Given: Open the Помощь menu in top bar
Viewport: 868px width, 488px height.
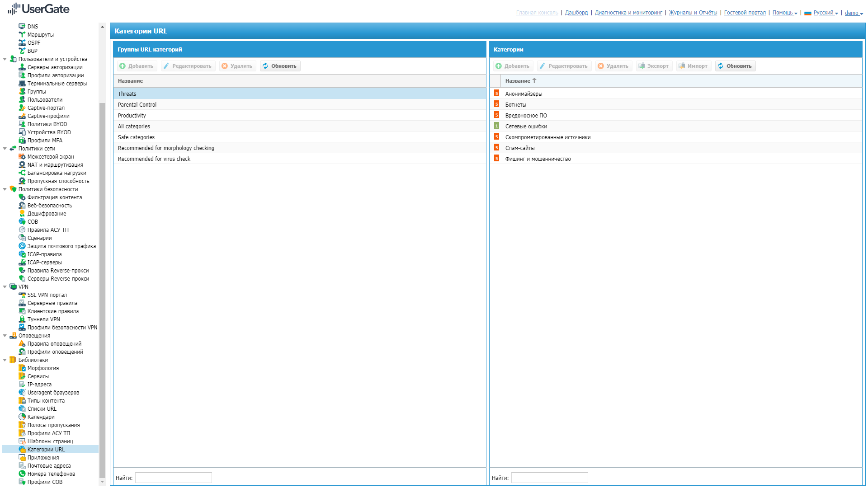Looking at the screenshot, I should tap(784, 13).
